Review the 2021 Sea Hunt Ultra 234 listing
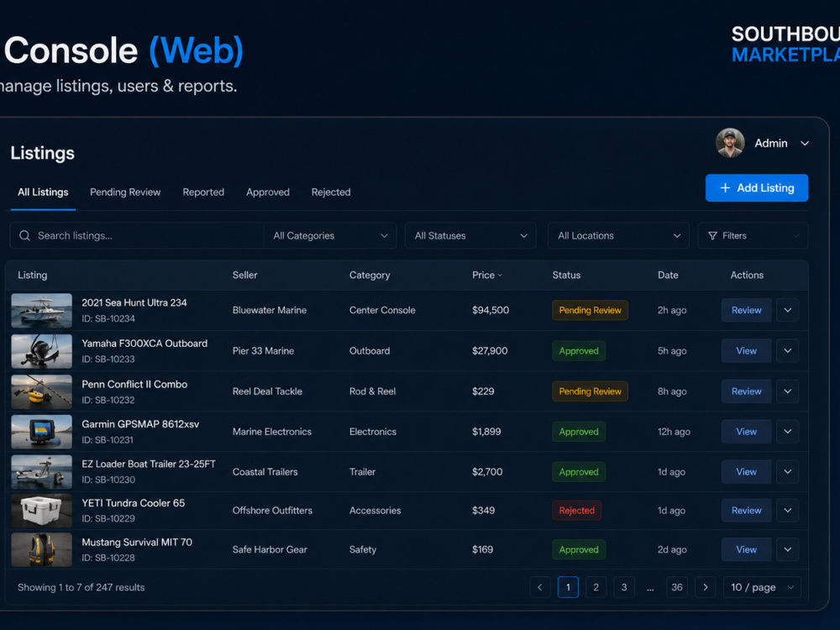Screen dimensions: 840x630 (746, 310)
